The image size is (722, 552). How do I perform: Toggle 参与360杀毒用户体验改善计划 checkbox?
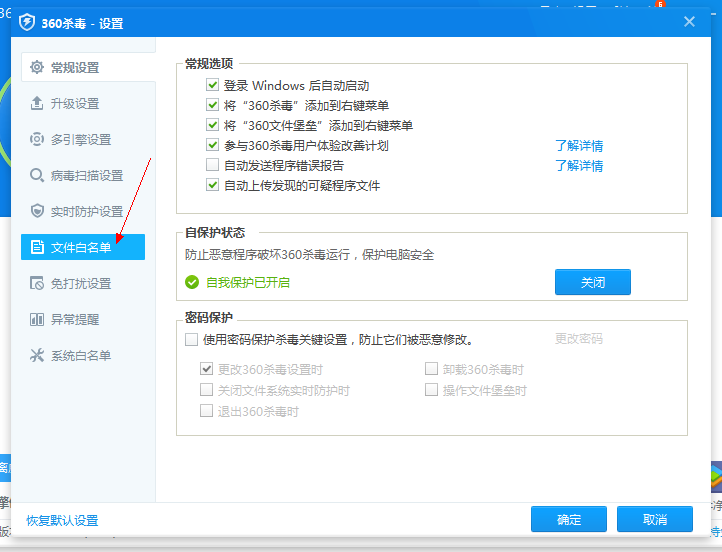click(212, 145)
